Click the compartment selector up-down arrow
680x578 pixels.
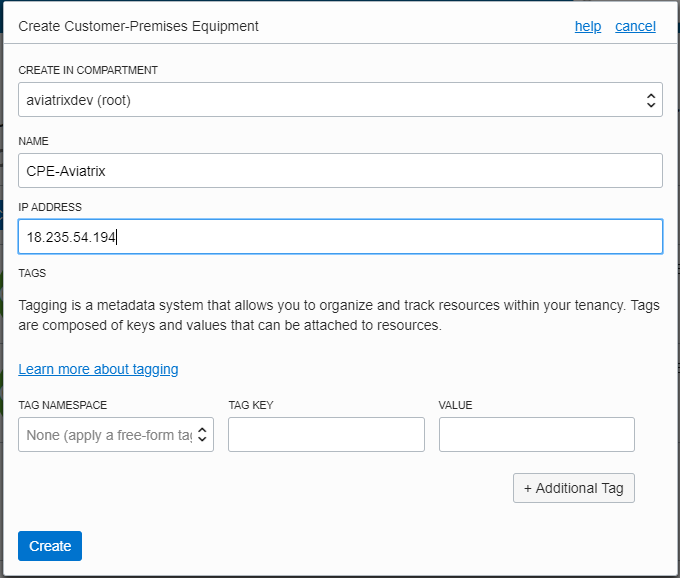651,100
